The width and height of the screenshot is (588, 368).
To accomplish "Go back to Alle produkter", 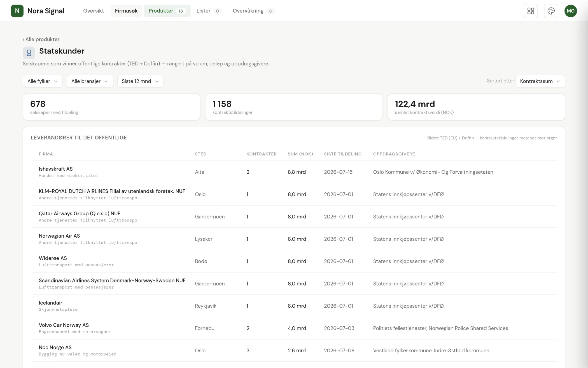I will pos(41,39).
